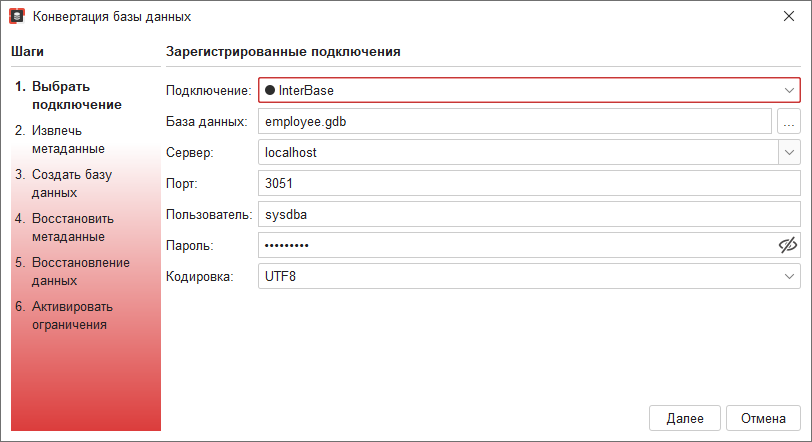Jump to step 5 Восстановление данных

click(x=78, y=271)
